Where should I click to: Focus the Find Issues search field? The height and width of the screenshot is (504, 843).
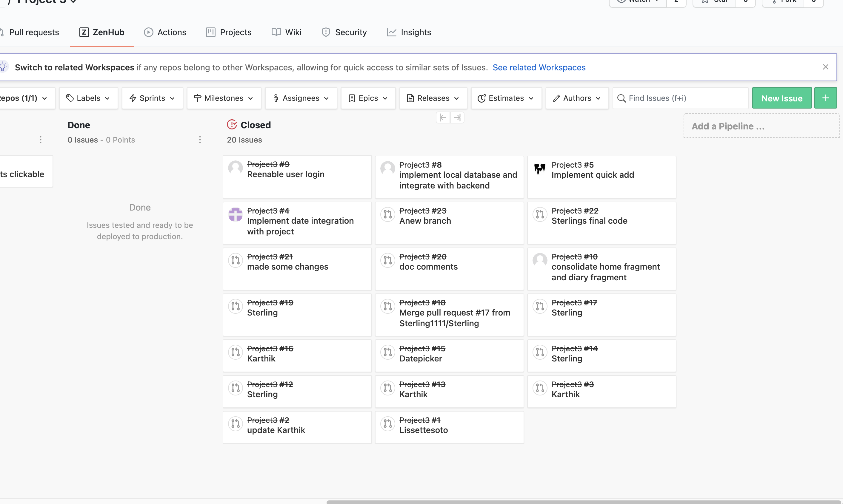(680, 98)
